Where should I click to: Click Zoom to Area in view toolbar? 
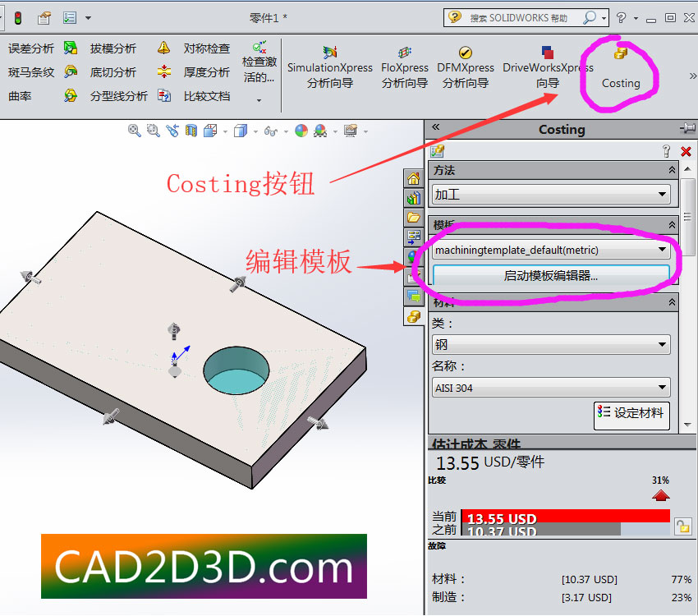153,131
